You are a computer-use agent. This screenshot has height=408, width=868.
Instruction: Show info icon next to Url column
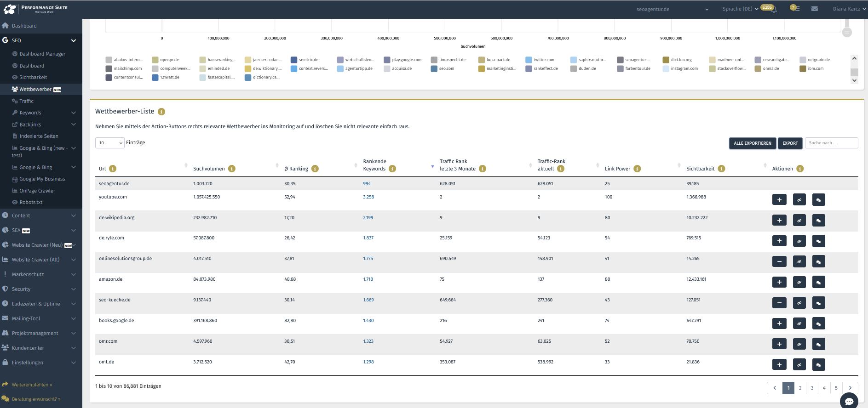[113, 169]
